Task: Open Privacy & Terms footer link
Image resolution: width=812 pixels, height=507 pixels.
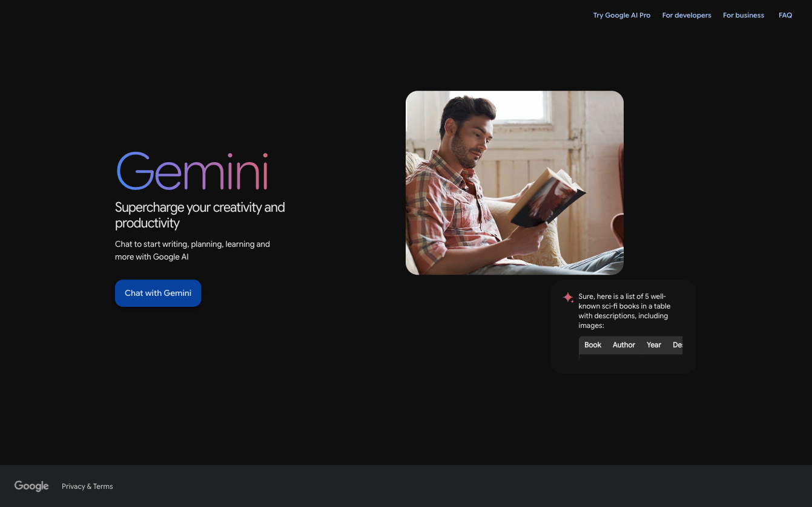Action: click(87, 486)
